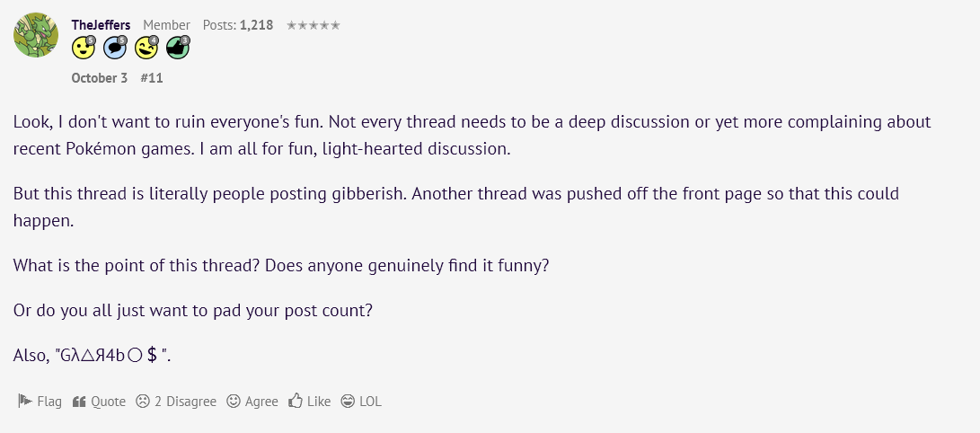The image size is (980, 433).
Task: Click the frowning face Disagree icon
Action: pyautogui.click(x=143, y=402)
